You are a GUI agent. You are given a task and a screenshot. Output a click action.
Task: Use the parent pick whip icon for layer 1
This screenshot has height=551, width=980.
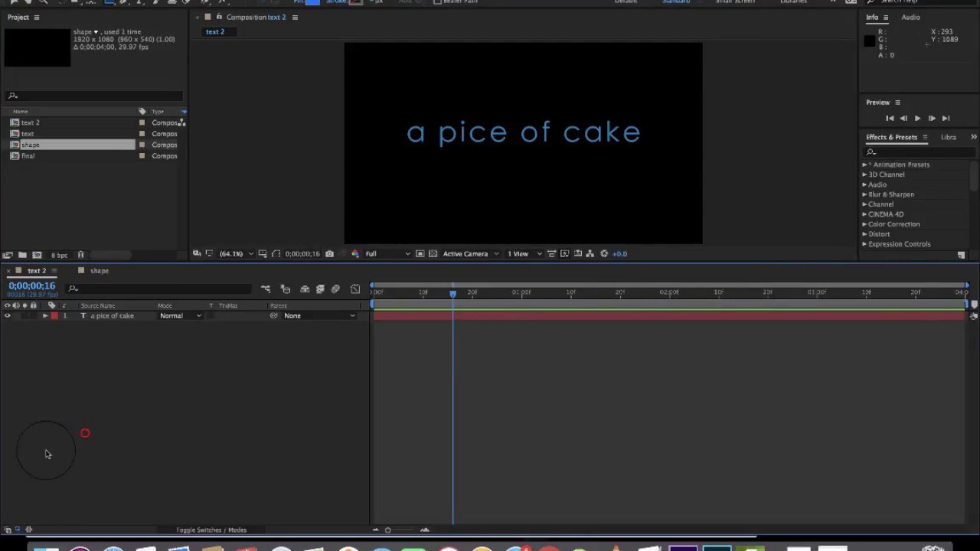[x=274, y=315]
